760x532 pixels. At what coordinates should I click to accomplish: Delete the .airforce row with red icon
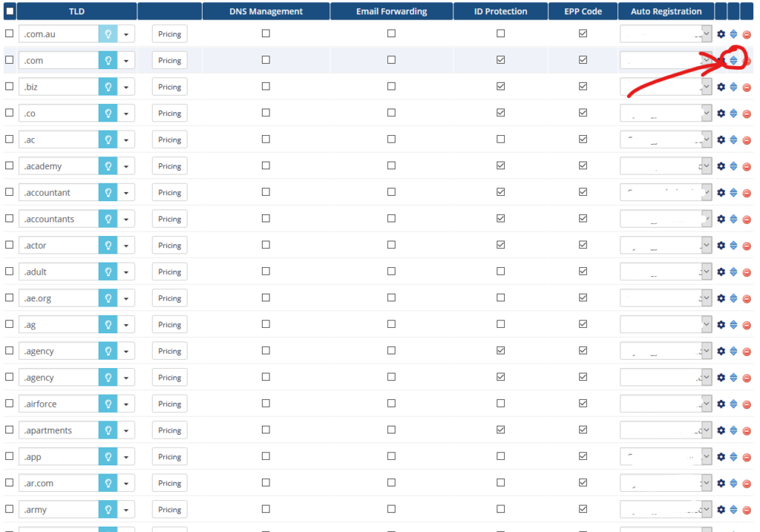click(747, 404)
